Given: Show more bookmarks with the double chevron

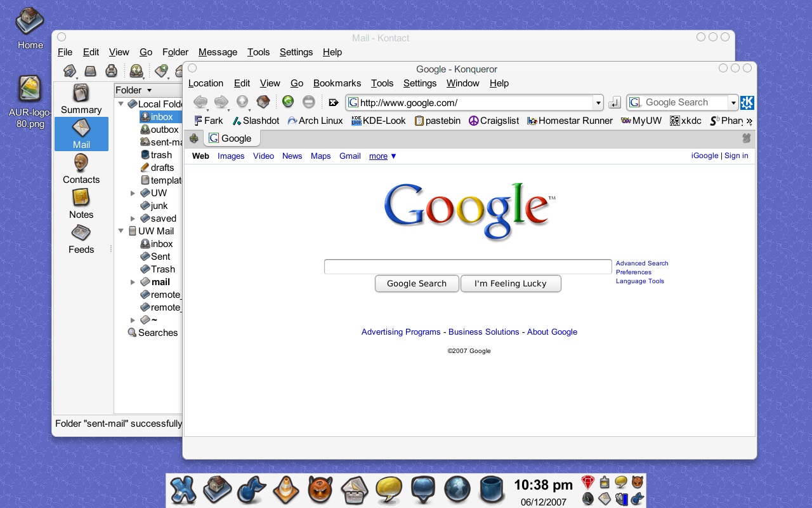Looking at the screenshot, I should (x=749, y=121).
